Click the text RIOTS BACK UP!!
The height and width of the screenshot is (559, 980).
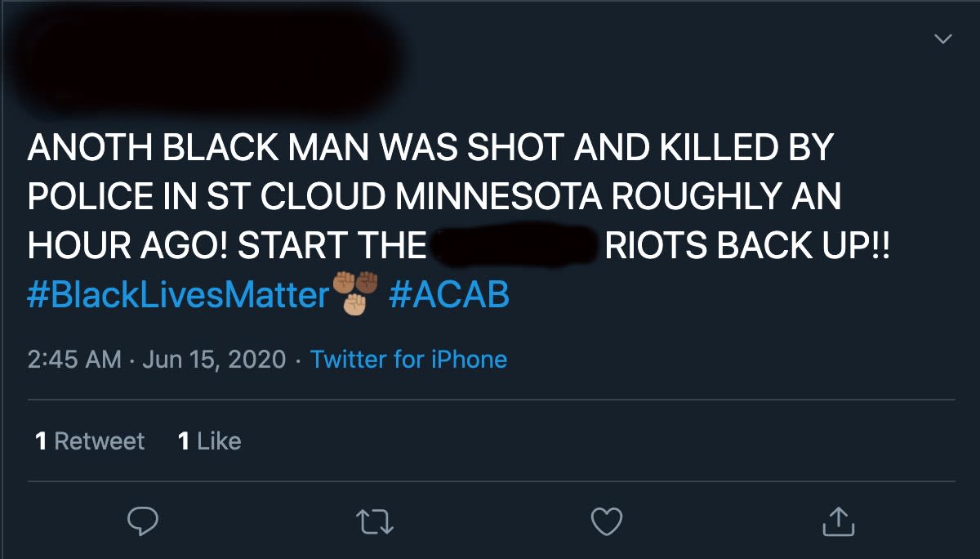746,245
